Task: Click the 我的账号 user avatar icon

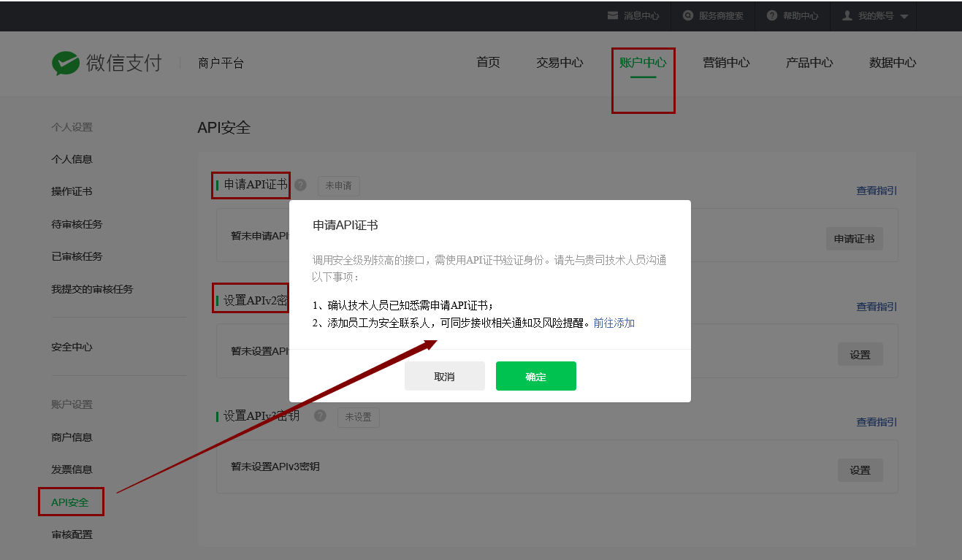Action: click(x=847, y=15)
